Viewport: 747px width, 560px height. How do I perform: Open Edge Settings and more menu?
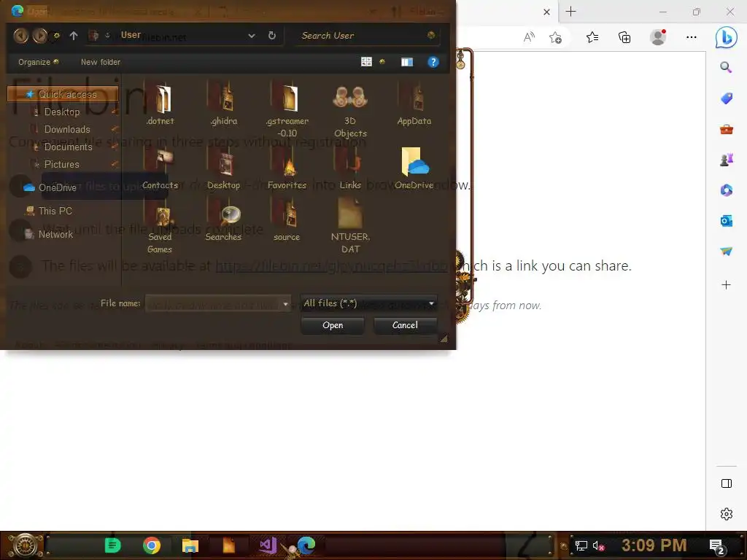(x=692, y=37)
